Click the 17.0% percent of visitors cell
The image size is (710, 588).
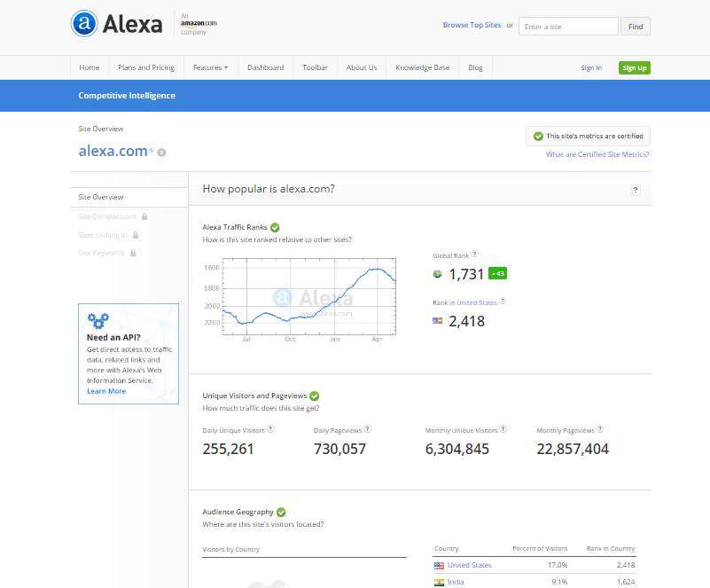[558, 565]
